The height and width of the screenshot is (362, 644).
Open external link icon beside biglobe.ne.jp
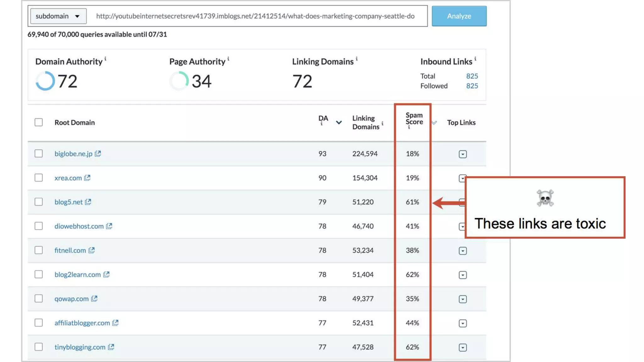[98, 153]
